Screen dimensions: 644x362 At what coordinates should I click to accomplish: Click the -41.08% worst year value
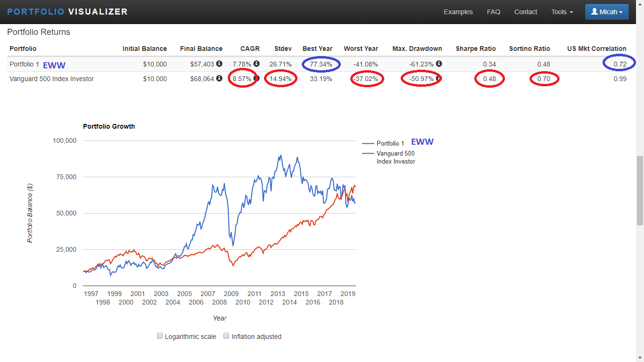pyautogui.click(x=365, y=64)
